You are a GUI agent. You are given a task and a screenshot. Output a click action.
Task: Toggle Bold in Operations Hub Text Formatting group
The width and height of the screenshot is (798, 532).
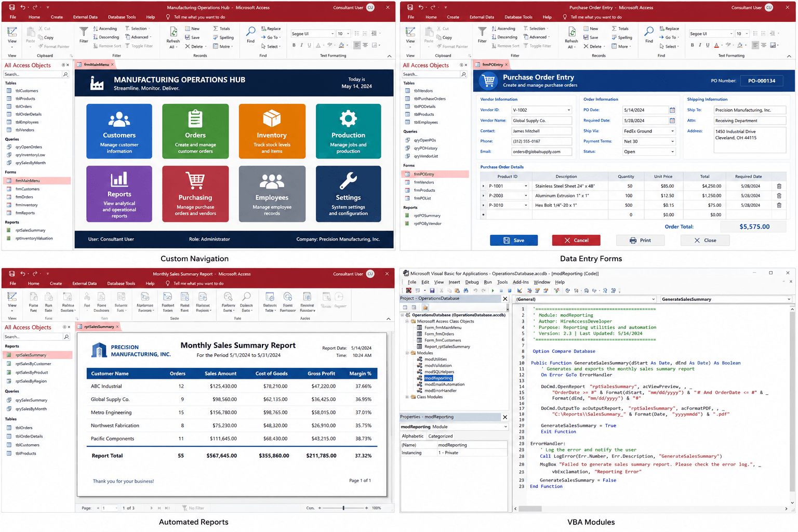pyautogui.click(x=294, y=45)
